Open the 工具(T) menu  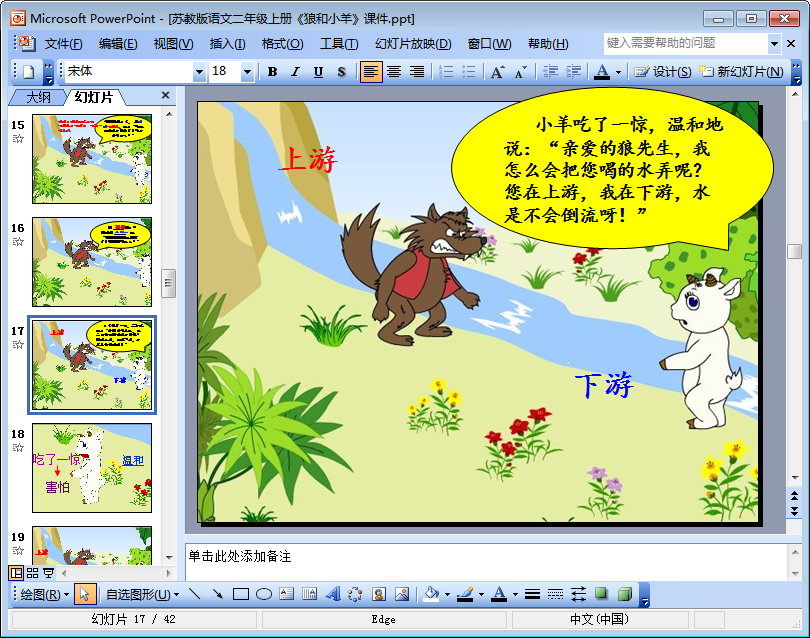coord(339,44)
